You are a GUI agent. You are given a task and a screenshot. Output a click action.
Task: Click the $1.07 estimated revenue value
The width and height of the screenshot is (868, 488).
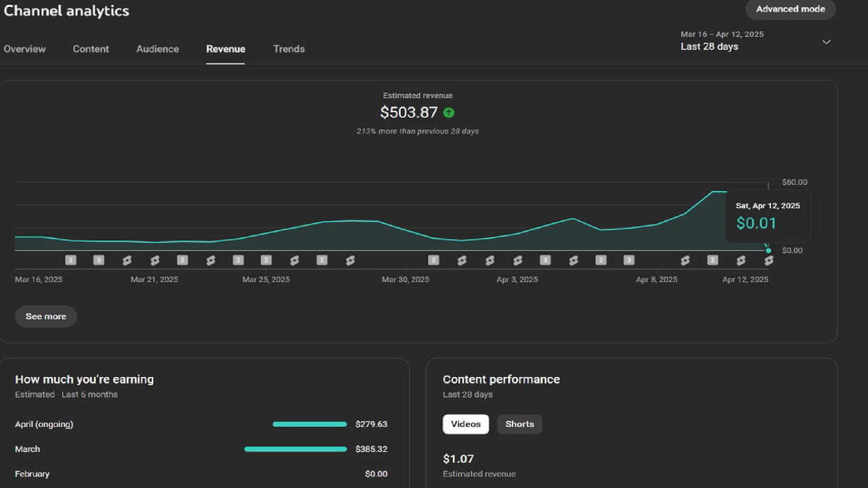coord(458,459)
